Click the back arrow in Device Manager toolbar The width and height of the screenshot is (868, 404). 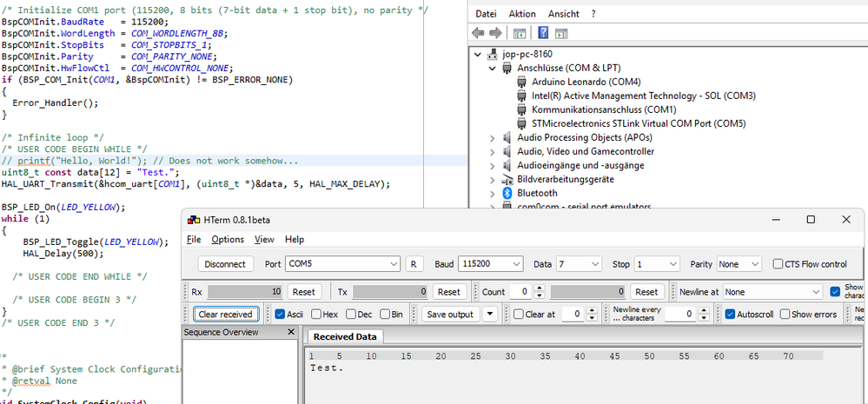pyautogui.click(x=477, y=33)
